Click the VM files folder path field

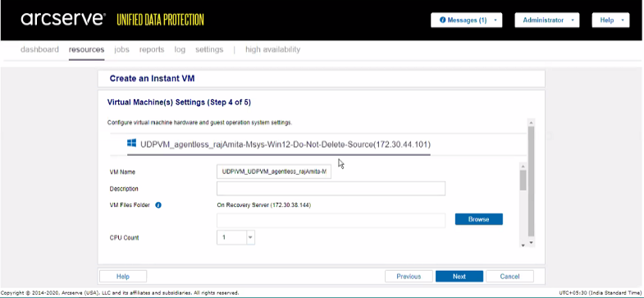point(331,220)
